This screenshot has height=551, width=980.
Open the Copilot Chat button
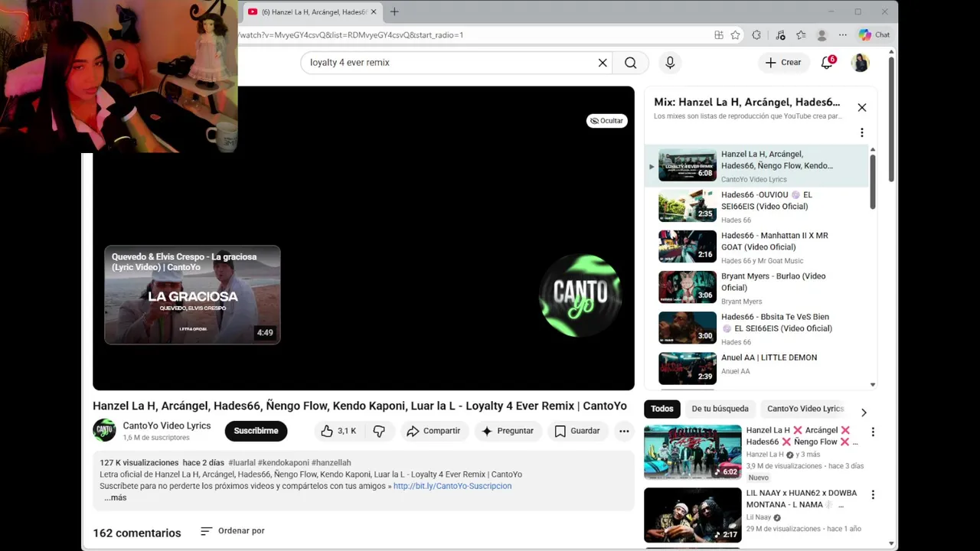point(874,35)
